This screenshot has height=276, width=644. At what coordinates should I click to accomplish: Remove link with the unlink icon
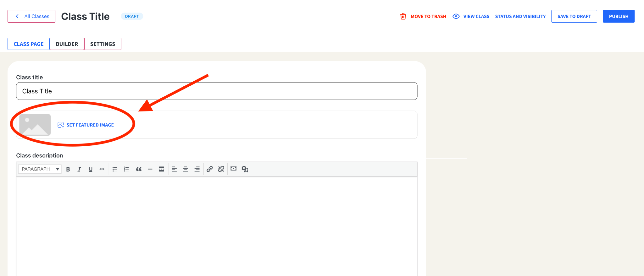[221, 169]
